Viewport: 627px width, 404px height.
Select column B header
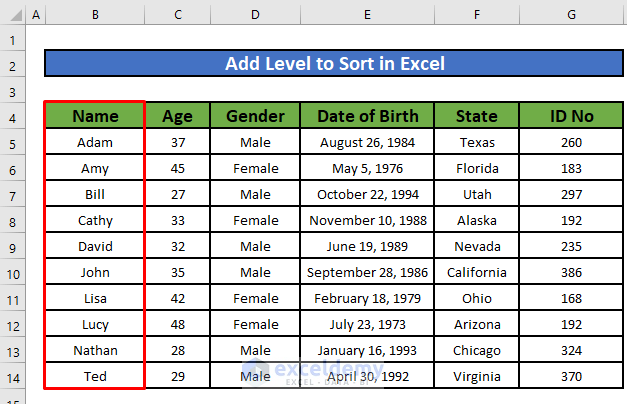coord(95,15)
